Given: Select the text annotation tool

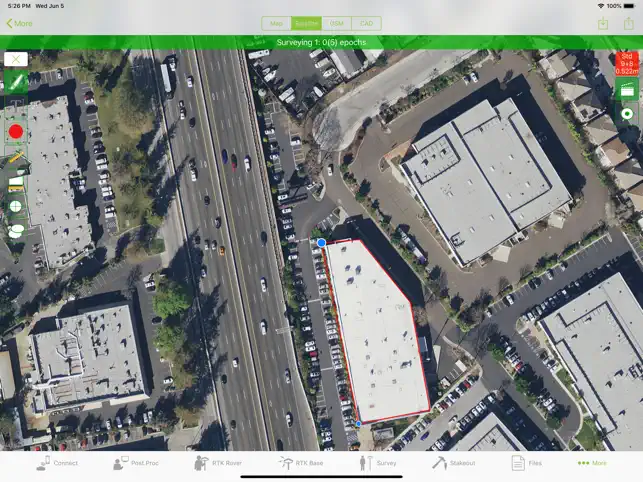Looking at the screenshot, I should point(16,105).
